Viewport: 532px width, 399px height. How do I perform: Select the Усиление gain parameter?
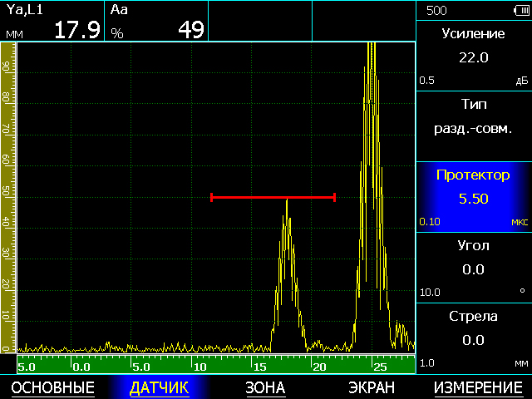pyautogui.click(x=473, y=55)
